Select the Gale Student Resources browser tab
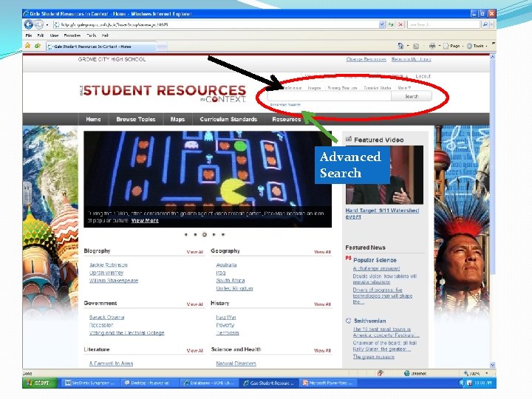This screenshot has width=532, height=399. (x=100, y=47)
